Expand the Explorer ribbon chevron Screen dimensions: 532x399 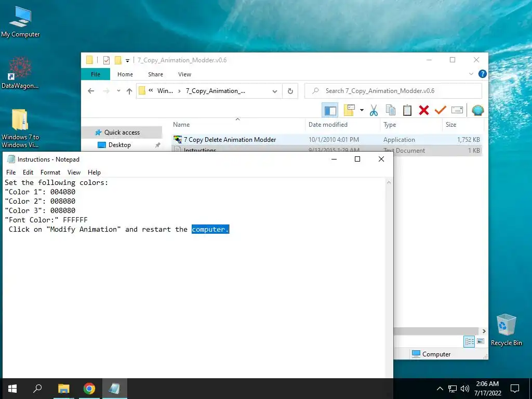[x=471, y=74]
